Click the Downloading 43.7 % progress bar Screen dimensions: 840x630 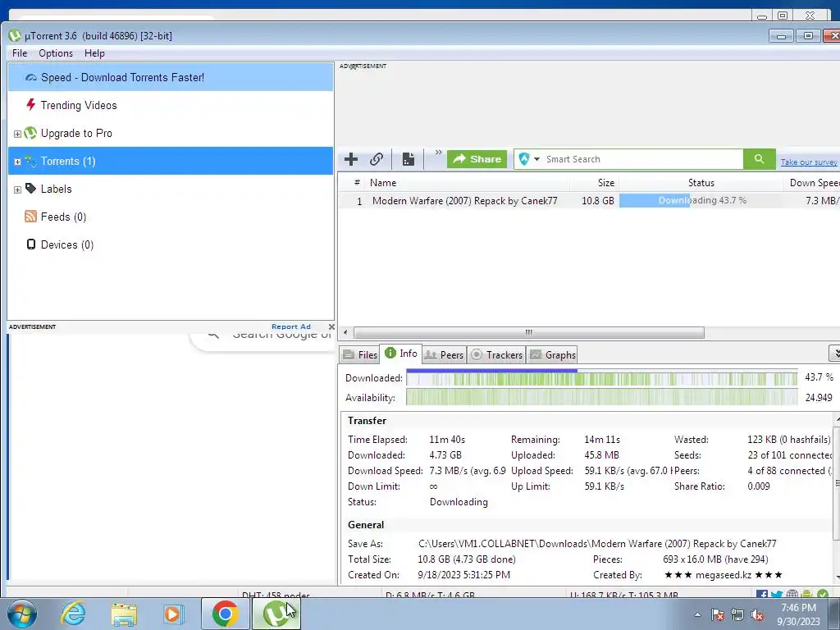pyautogui.click(x=701, y=200)
